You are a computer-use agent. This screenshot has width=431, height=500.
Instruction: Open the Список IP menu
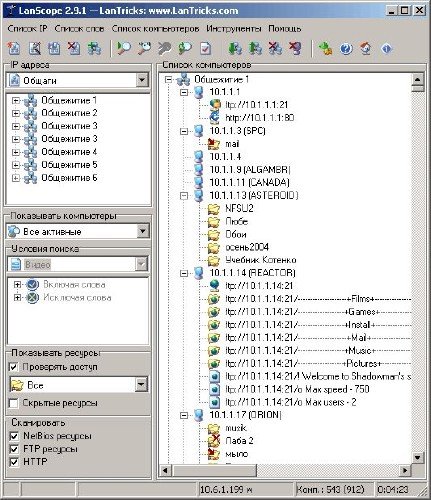click(x=27, y=29)
